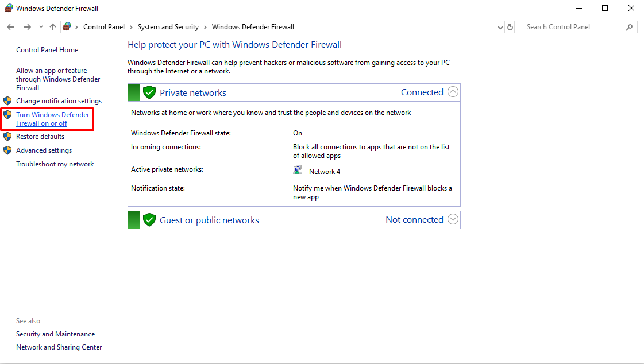Click the Forward navigation arrow
Image resolution: width=644 pixels, height=364 pixels.
pyautogui.click(x=27, y=27)
